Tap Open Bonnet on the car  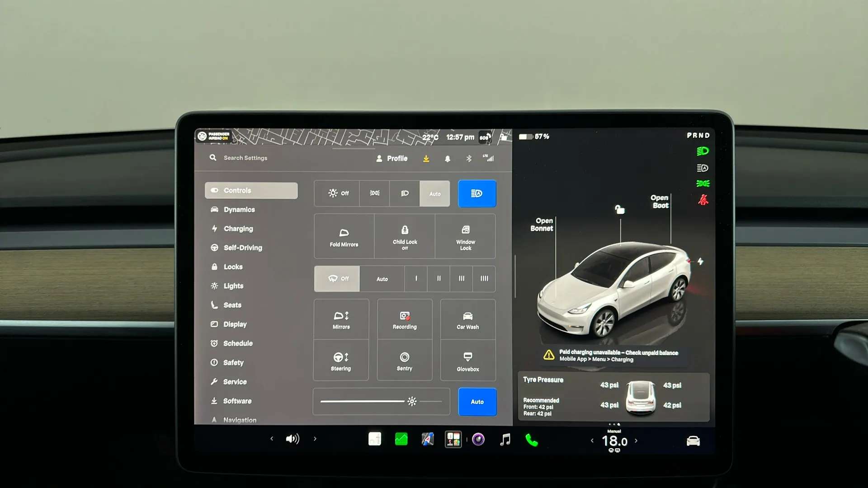542,225
